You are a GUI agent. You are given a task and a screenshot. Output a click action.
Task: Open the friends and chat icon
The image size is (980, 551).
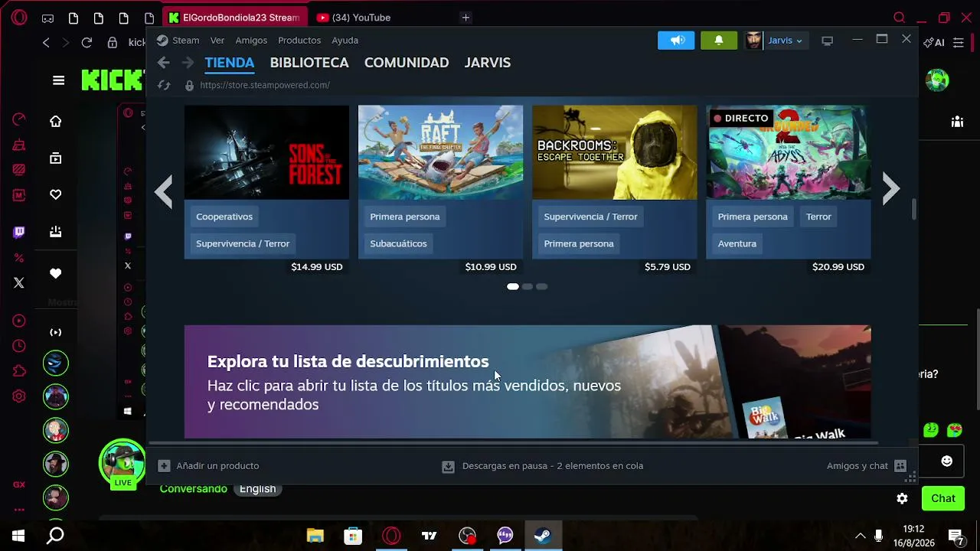(900, 465)
